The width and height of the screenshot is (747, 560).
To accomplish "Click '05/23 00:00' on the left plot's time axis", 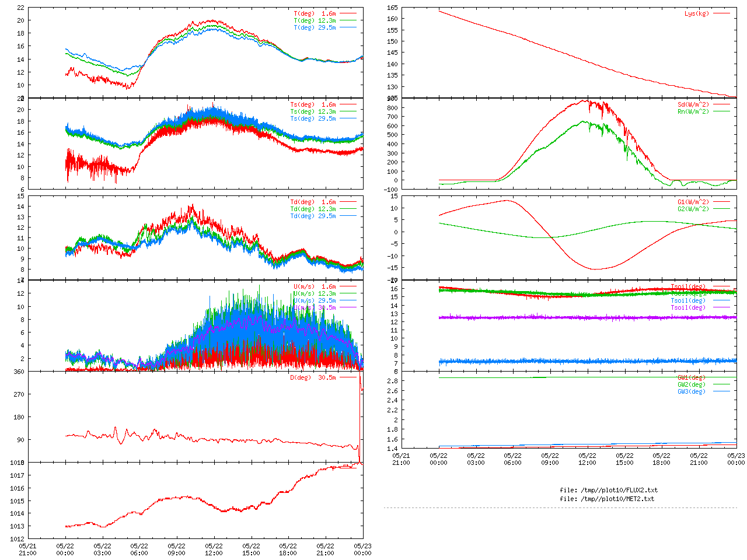I will pyautogui.click(x=362, y=549).
